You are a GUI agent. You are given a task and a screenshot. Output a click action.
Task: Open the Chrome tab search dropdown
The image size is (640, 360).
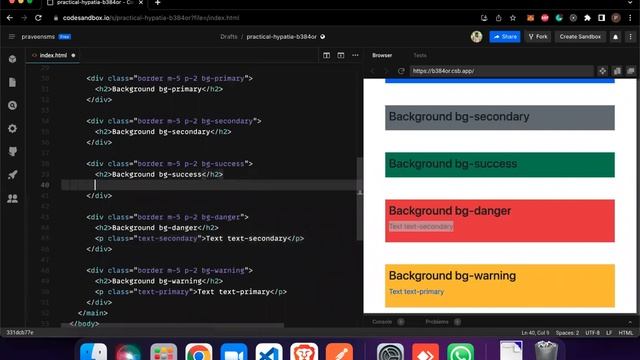[631, 2]
